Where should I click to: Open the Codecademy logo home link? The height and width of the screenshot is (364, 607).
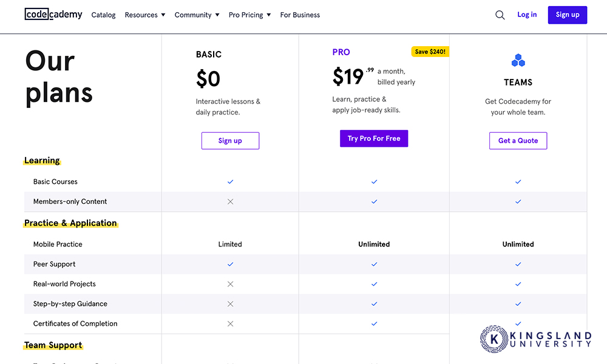pos(53,15)
